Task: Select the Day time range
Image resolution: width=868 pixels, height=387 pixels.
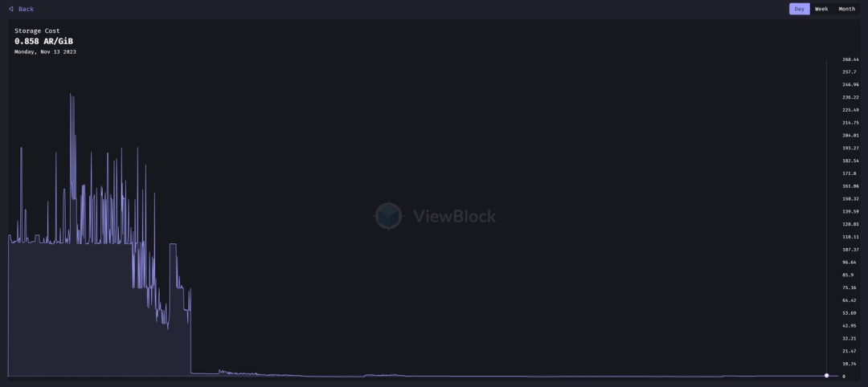Action: [x=799, y=9]
